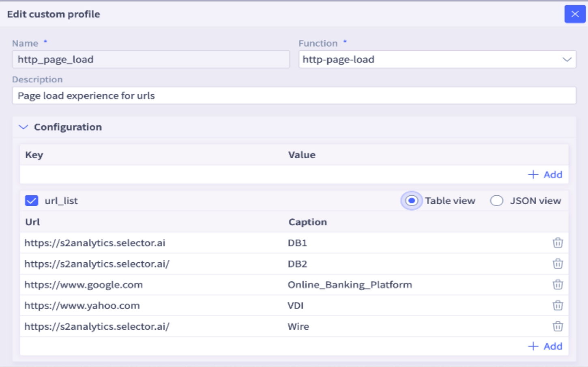Remove the DB2 entry using trash icon
The width and height of the screenshot is (588, 367).
(x=558, y=263)
